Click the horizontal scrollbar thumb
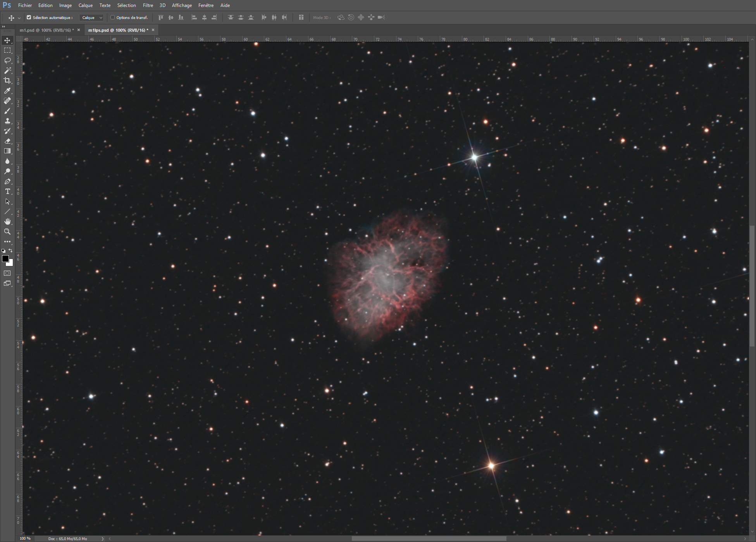This screenshot has width=756, height=542. [x=429, y=539]
